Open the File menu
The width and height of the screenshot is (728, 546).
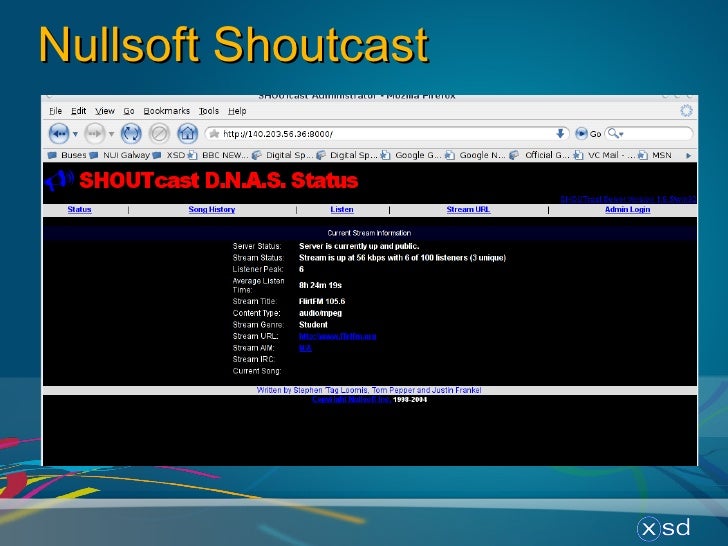point(55,111)
